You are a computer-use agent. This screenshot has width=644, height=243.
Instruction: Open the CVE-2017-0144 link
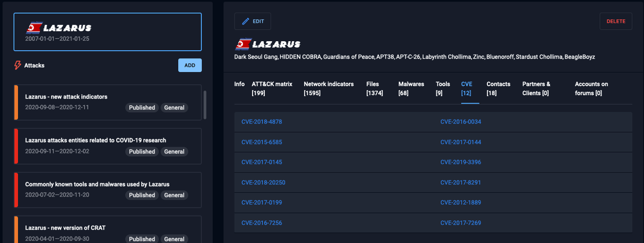(x=461, y=142)
